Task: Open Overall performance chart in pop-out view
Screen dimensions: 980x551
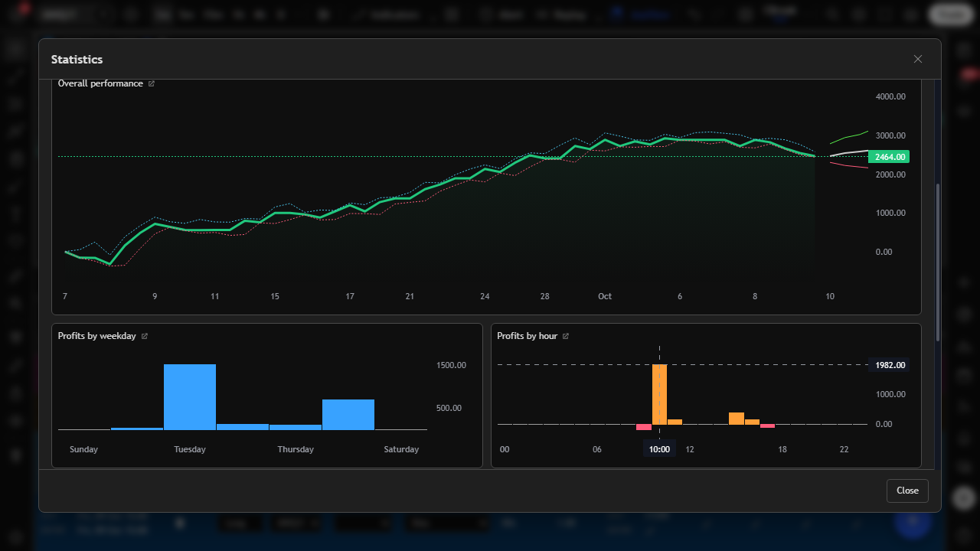Action: [x=152, y=83]
